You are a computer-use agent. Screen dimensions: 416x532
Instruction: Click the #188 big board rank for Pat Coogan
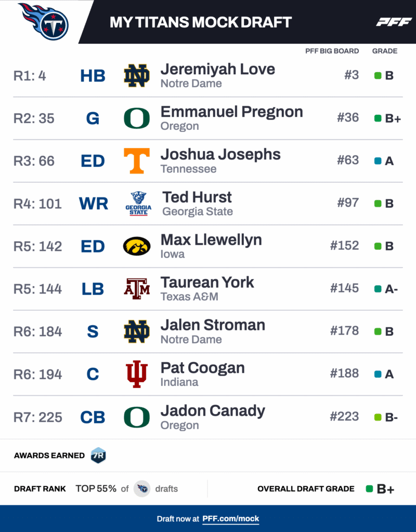pyautogui.click(x=344, y=374)
